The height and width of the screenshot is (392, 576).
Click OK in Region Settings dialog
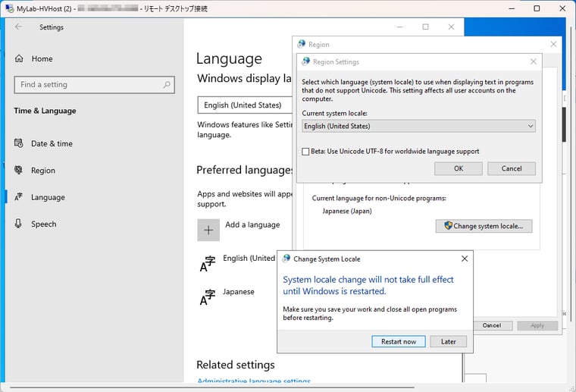pos(459,168)
